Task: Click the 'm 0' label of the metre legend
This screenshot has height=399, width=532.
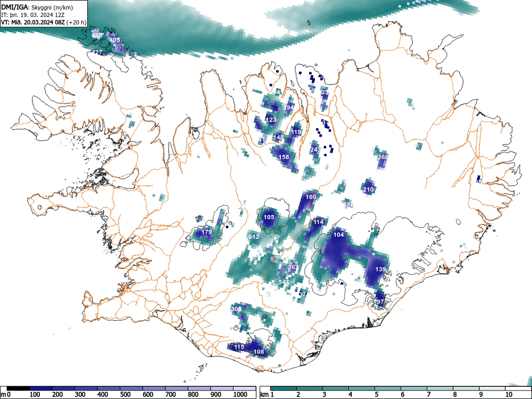Action: pyautogui.click(x=6, y=395)
